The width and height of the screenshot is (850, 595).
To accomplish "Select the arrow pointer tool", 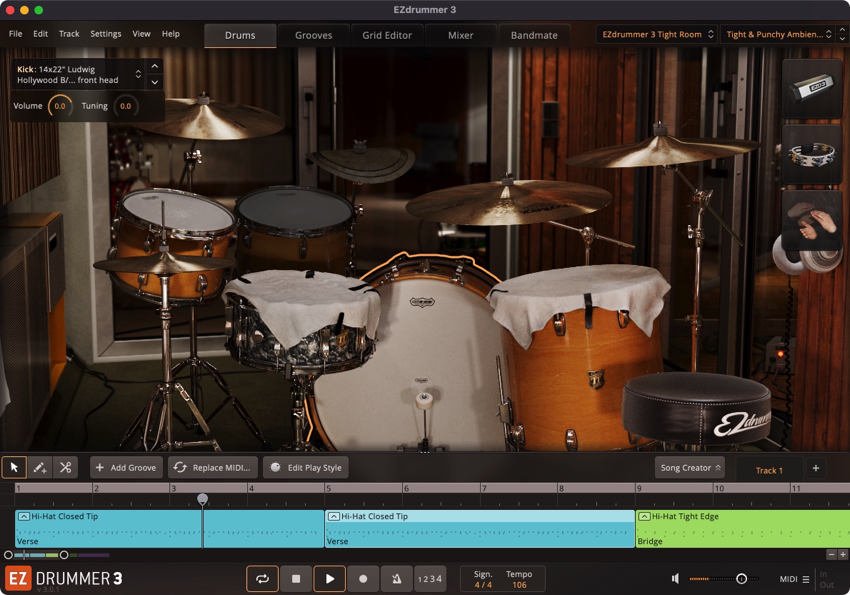I will [14, 467].
